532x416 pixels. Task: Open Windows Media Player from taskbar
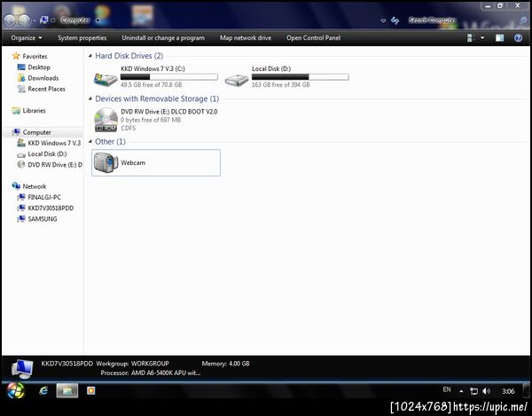point(91,391)
